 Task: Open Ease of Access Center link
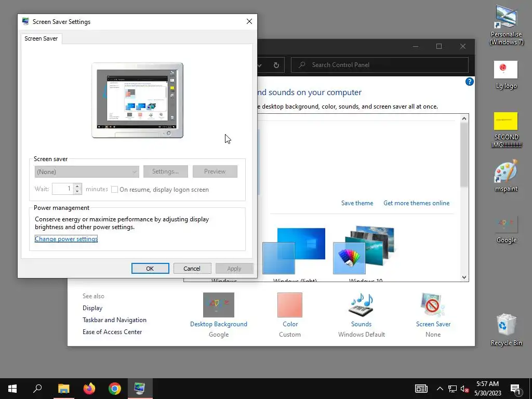click(112, 332)
